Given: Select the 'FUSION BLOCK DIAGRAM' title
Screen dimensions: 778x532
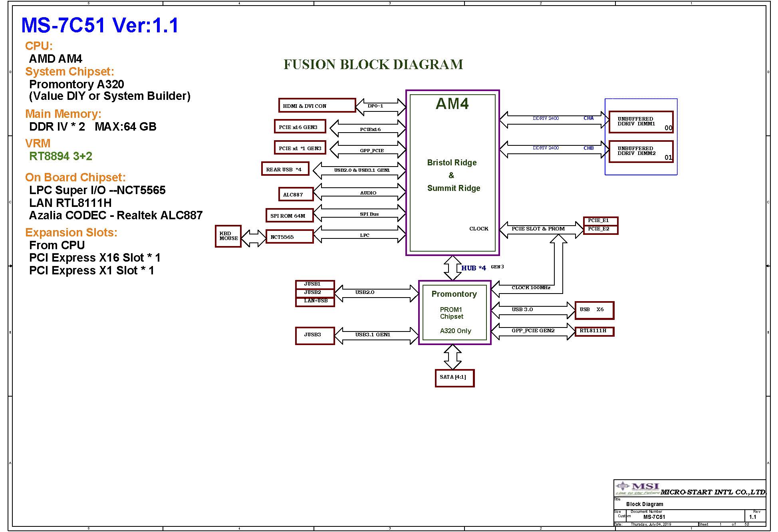Looking at the screenshot, I should (x=373, y=64).
